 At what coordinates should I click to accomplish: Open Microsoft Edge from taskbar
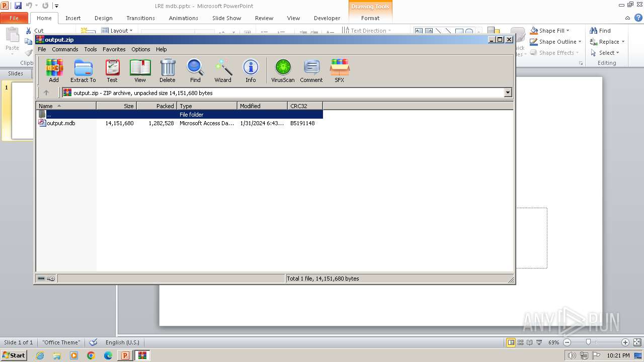(x=108, y=355)
